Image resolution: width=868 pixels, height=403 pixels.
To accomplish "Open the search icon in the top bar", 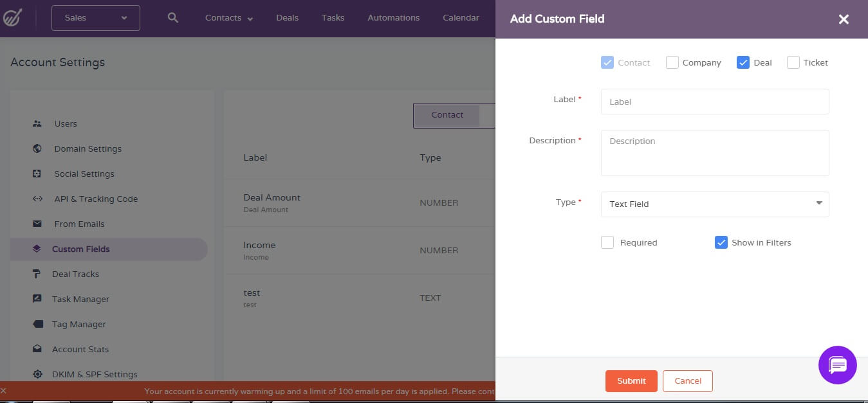I will click(172, 17).
